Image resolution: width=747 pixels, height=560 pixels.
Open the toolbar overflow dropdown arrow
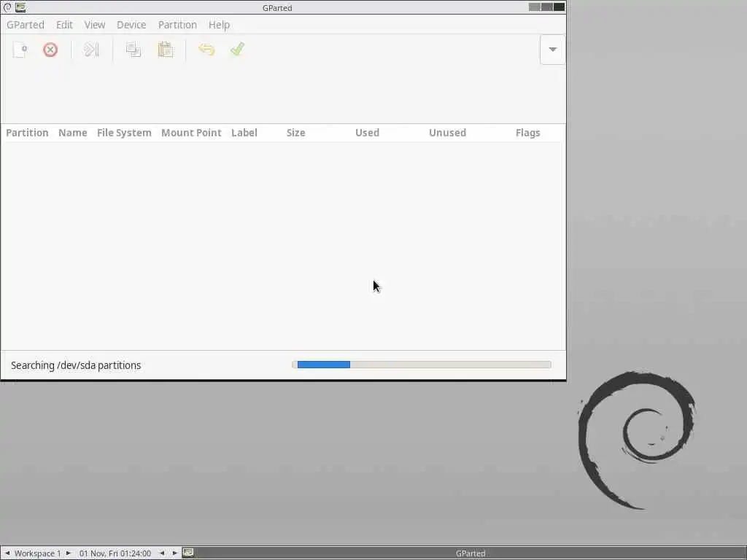(x=553, y=50)
